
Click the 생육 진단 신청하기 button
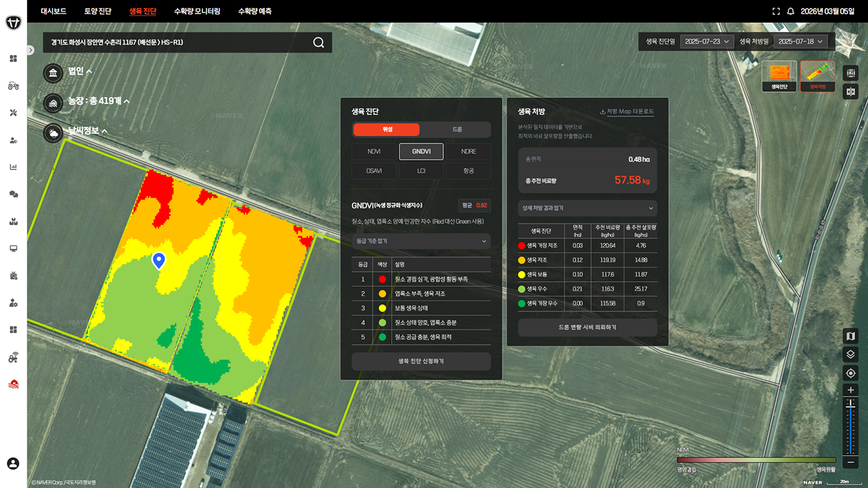[421, 361]
